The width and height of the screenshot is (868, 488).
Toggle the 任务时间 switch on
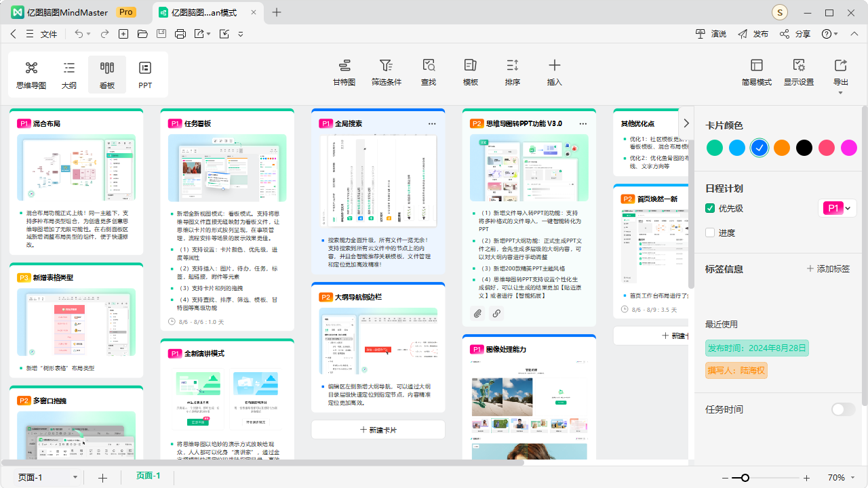[843, 409]
